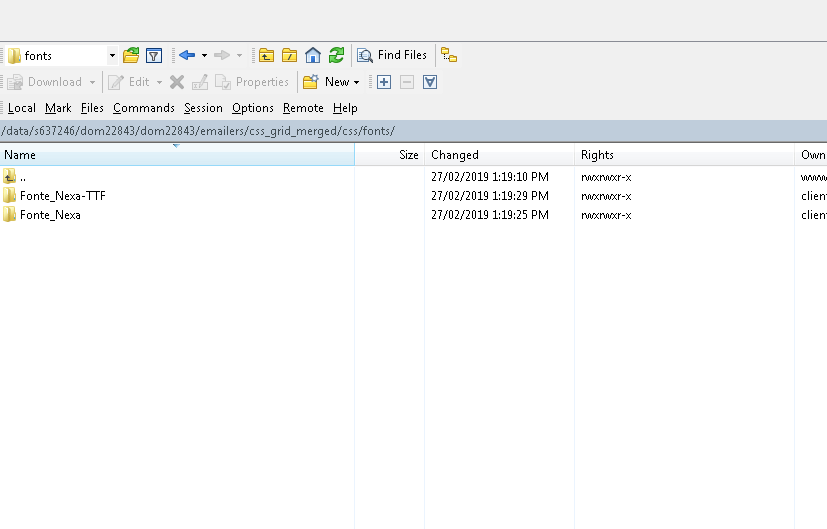
Task: Sort by the Owner column header
Action: click(x=811, y=155)
